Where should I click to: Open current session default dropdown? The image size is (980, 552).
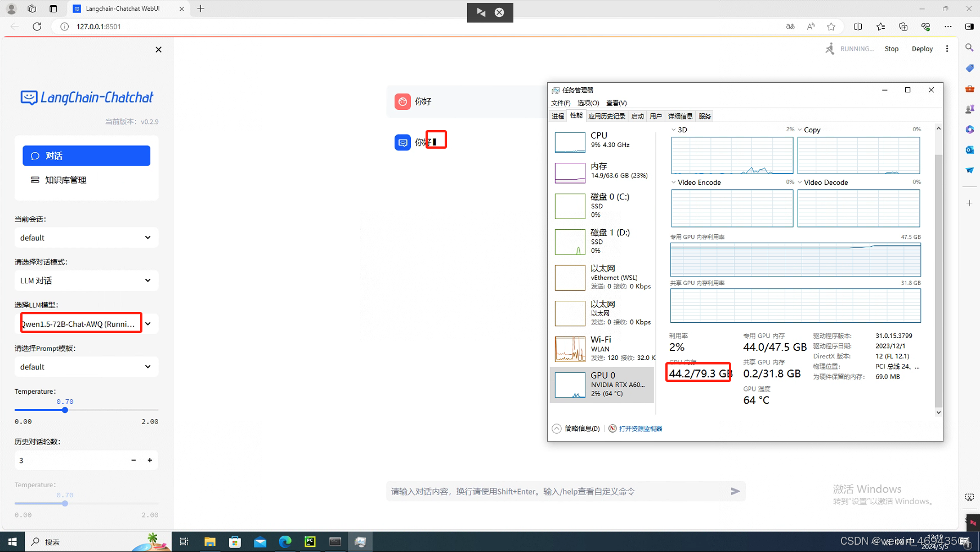pyautogui.click(x=86, y=238)
